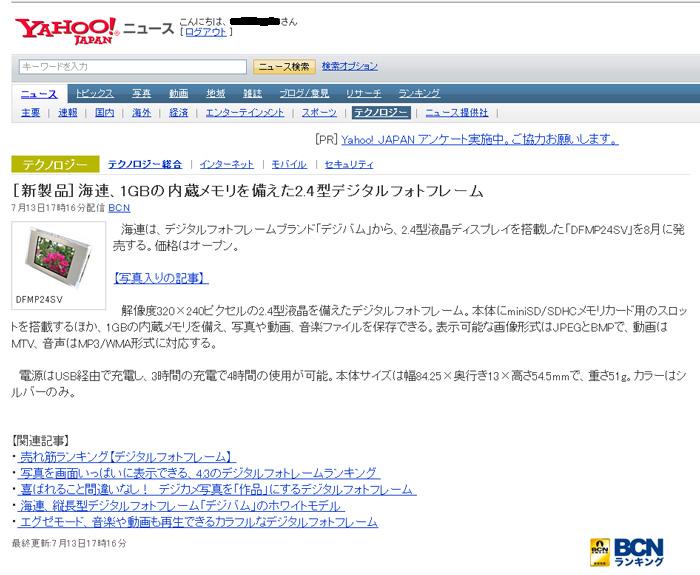Focus the キーワードを入力 search field
Image resolution: width=700 pixels, height=575 pixels.
133,67
